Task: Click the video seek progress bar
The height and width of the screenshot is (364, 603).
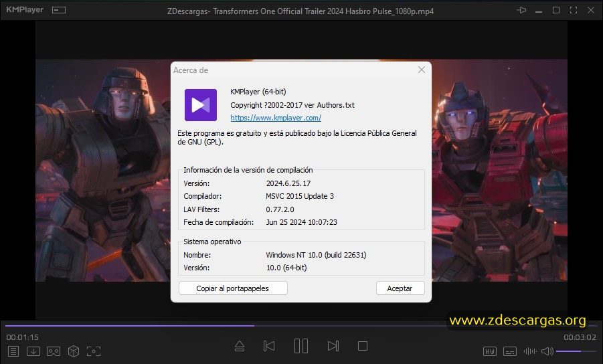Action: 301,326
